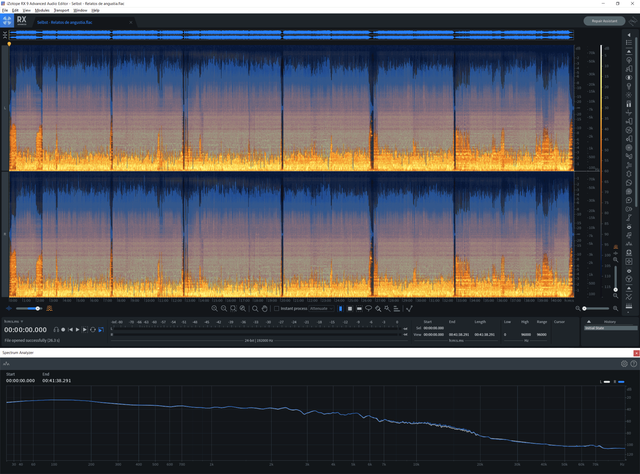Select the Frequency selection tool
This screenshot has width=640, height=474.
point(359,309)
